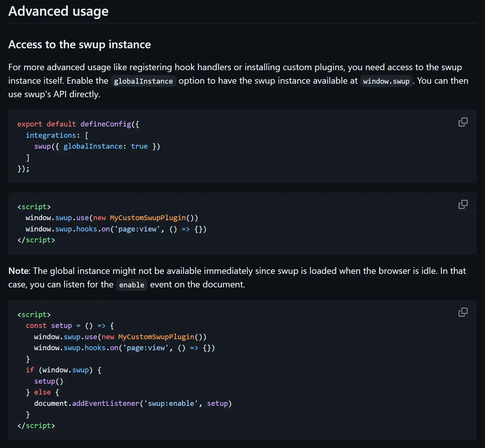Click 'use swup's API directly.' text

pos(54,94)
